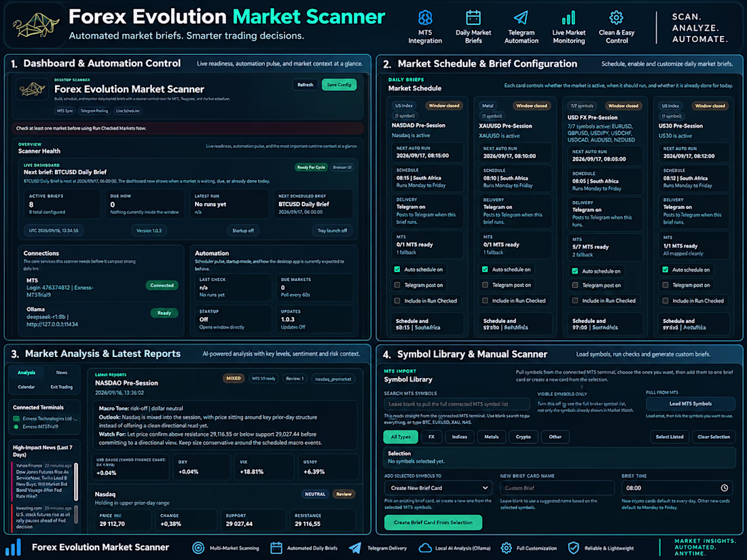Image resolution: width=747 pixels, height=560 pixels.
Task: Click the Save Config button
Action: pos(339,85)
